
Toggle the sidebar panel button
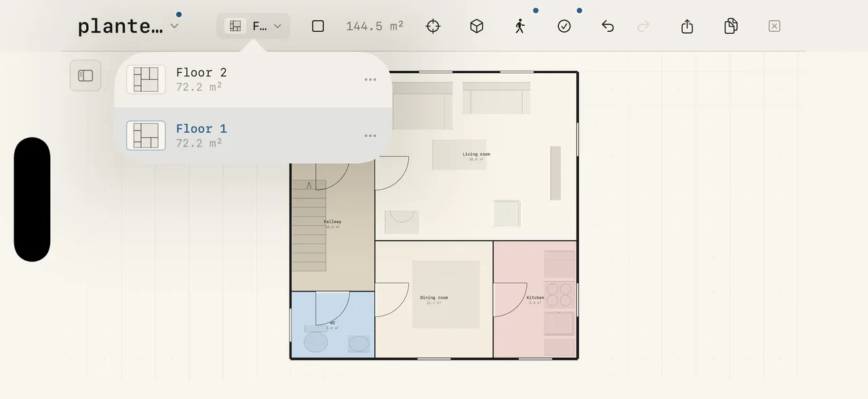pyautogui.click(x=85, y=75)
